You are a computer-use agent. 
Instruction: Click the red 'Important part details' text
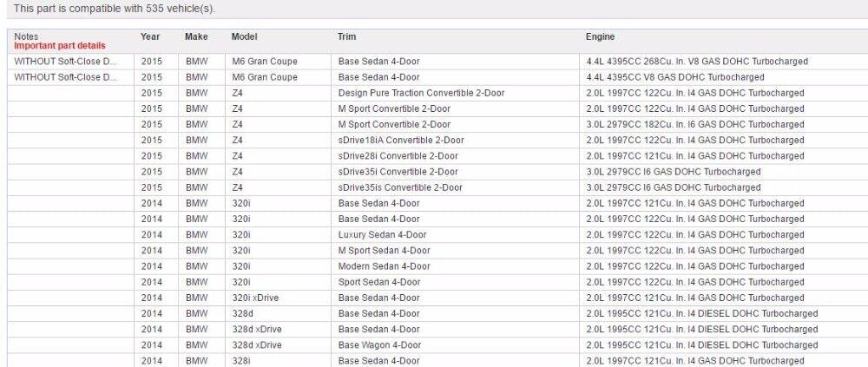[60, 46]
